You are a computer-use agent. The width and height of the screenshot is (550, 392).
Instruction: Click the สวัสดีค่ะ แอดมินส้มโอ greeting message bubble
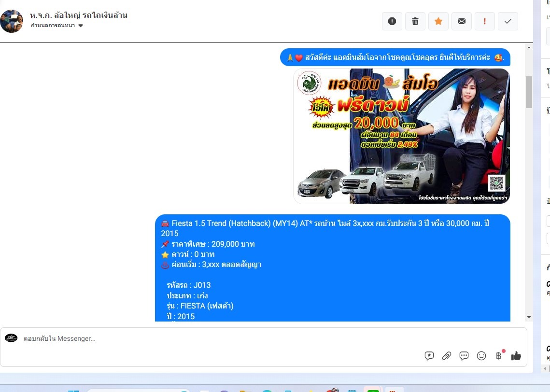click(395, 57)
